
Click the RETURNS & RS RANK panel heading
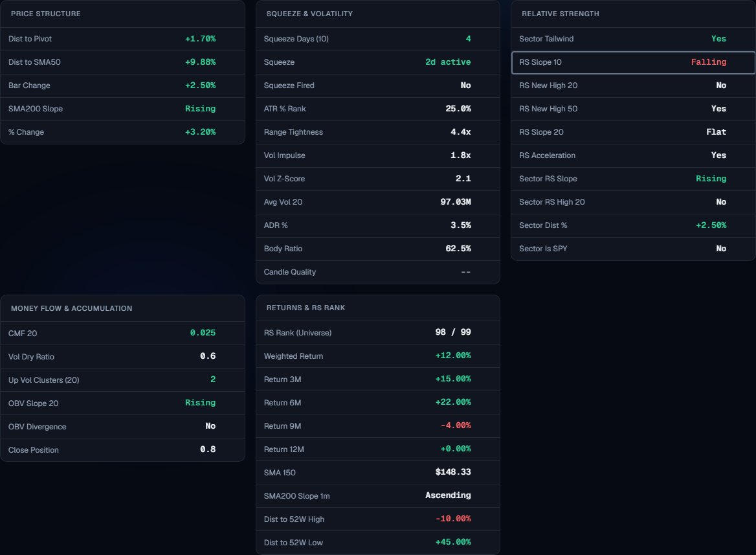(x=306, y=308)
